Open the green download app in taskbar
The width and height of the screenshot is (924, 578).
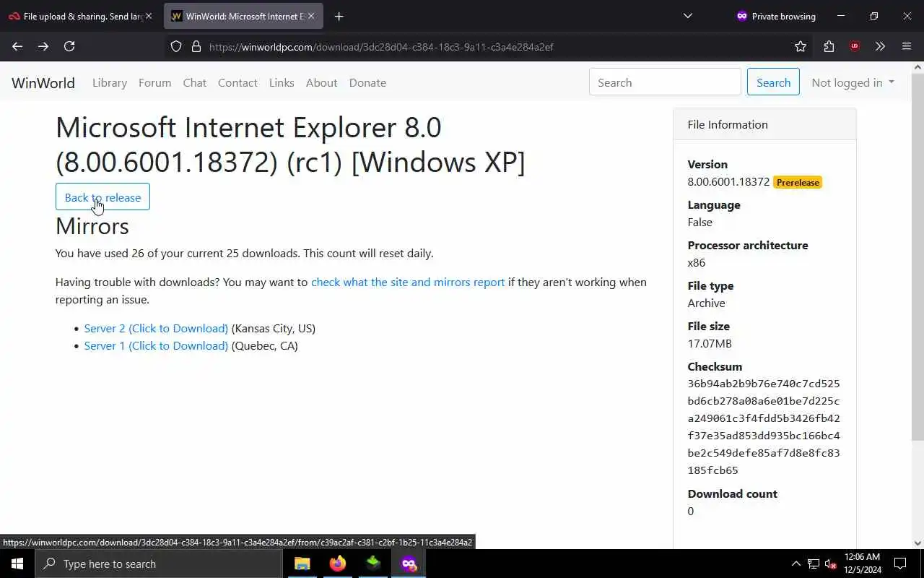pos(373,564)
